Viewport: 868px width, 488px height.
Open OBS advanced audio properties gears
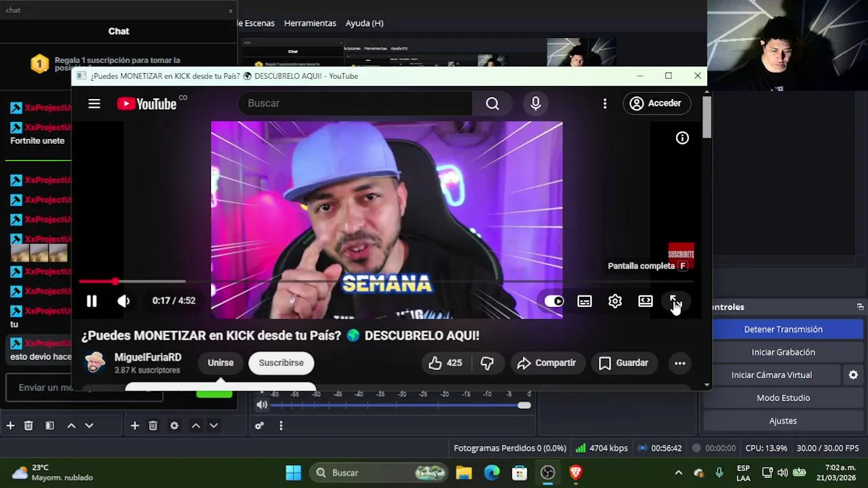click(x=259, y=426)
